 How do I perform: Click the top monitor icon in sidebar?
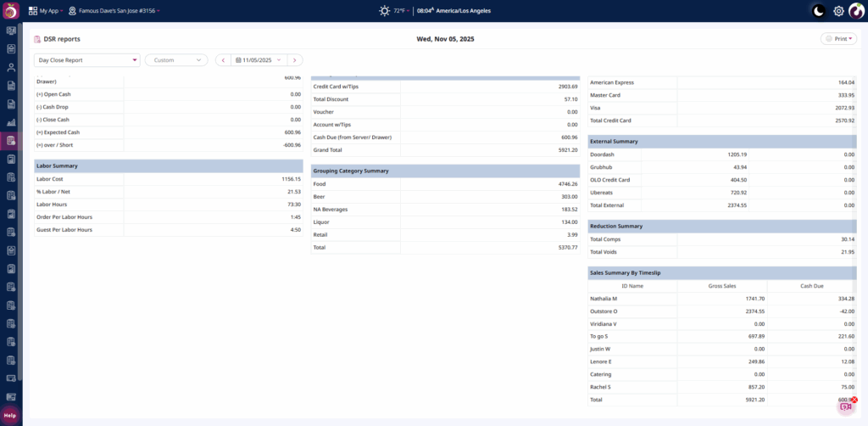point(11,31)
